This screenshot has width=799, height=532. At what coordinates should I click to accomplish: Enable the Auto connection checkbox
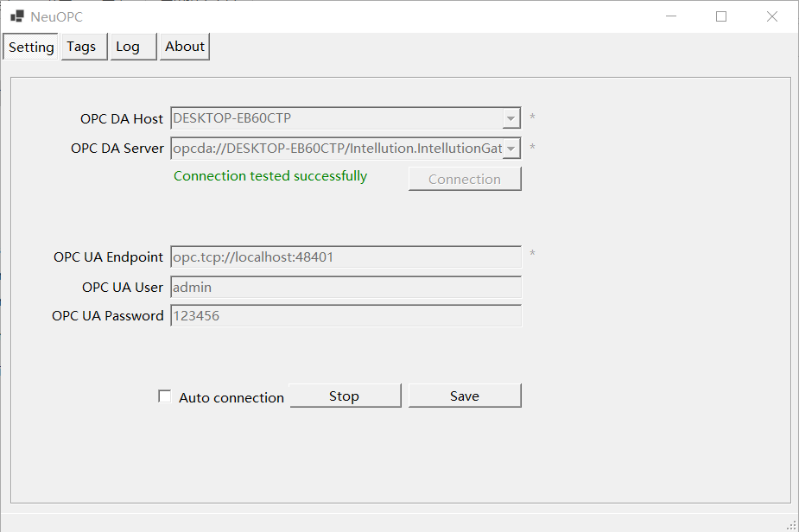pos(165,396)
